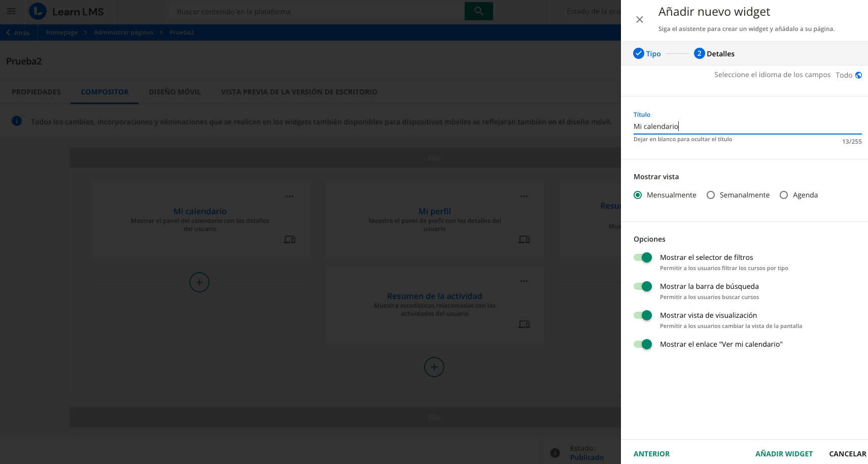868x464 pixels.
Task: Click the search magnifier button
Action: pyautogui.click(x=478, y=11)
